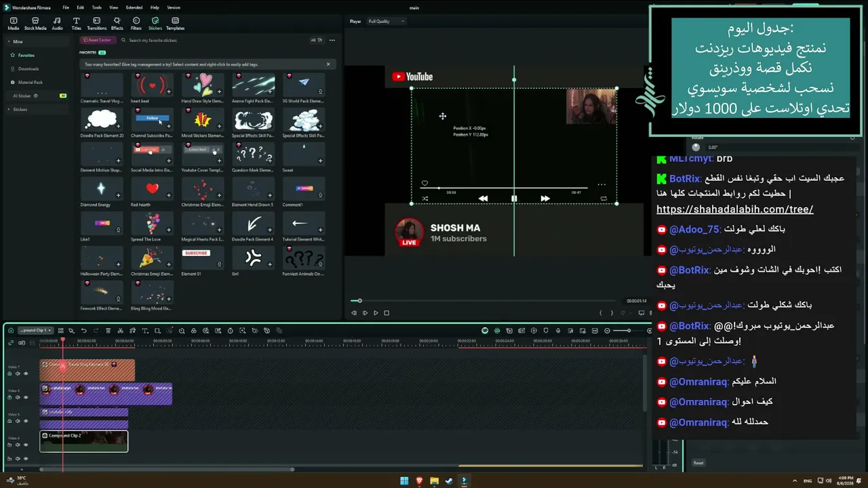
Task: Select the text tool in timeline toolbar
Action: point(145,331)
